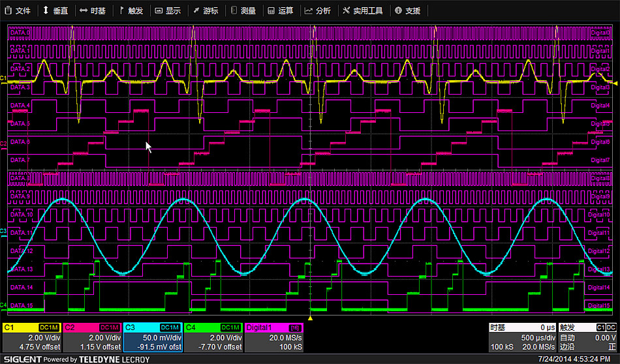Open the 运算 (Math) menu
This screenshot has height=364, width=620.
click(x=281, y=11)
